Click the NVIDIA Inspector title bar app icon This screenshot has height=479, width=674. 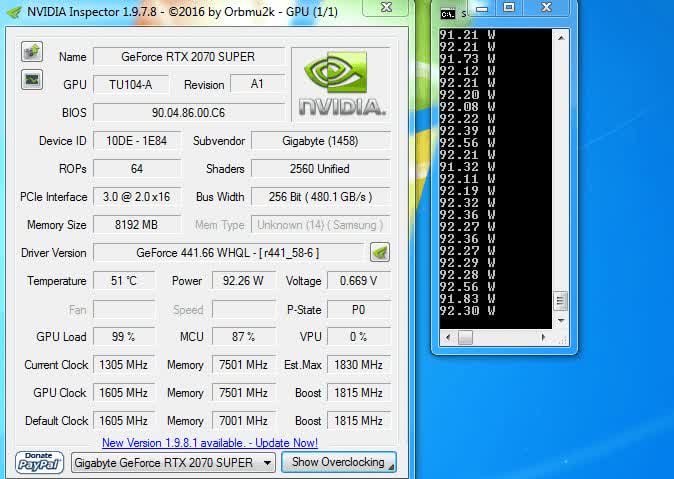(x=14, y=12)
